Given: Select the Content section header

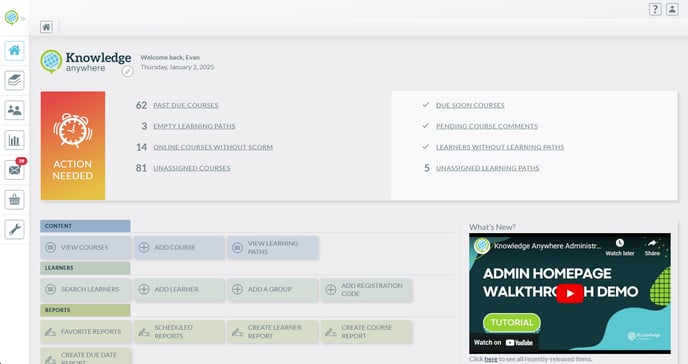Looking at the screenshot, I should (x=85, y=226).
